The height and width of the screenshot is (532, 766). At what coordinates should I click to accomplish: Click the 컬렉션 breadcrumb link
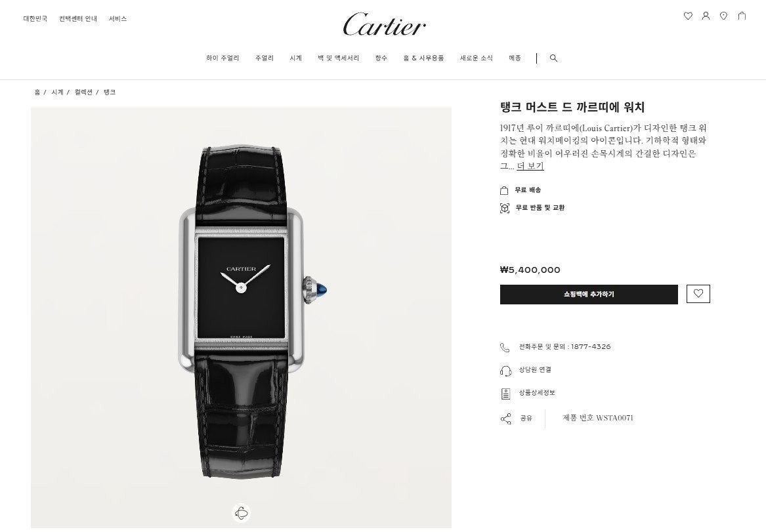pos(83,92)
